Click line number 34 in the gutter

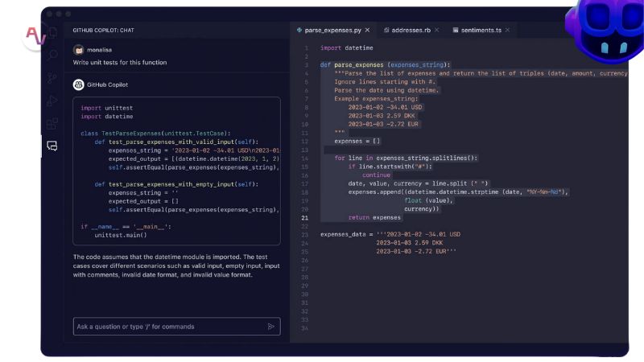point(304,328)
